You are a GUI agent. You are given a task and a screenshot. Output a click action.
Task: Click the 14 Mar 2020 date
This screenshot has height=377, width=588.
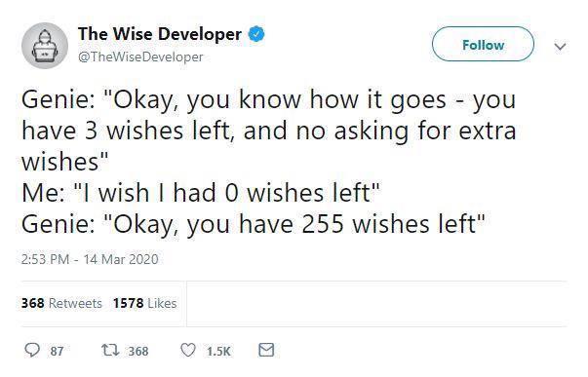click(x=121, y=259)
